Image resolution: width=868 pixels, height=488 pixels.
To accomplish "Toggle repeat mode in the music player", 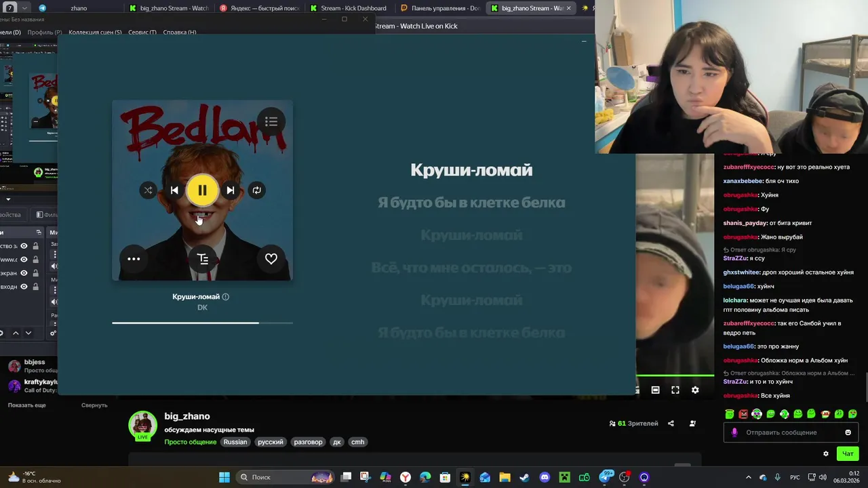I will coord(256,190).
